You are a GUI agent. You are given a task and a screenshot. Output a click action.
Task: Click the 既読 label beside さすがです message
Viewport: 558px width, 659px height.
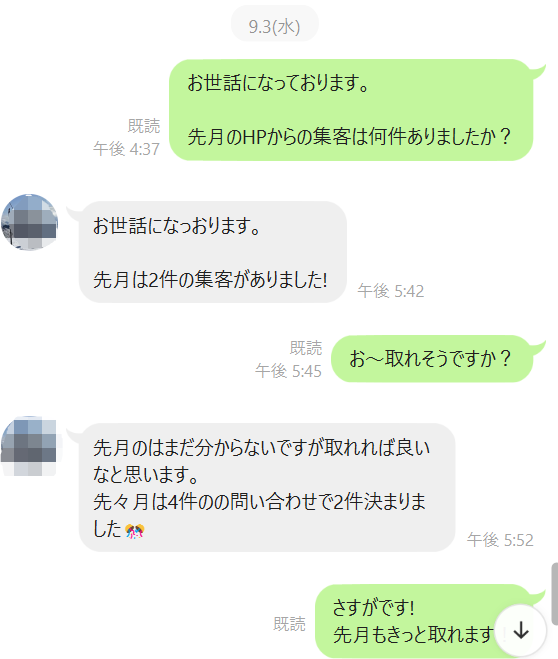pyautogui.click(x=289, y=624)
